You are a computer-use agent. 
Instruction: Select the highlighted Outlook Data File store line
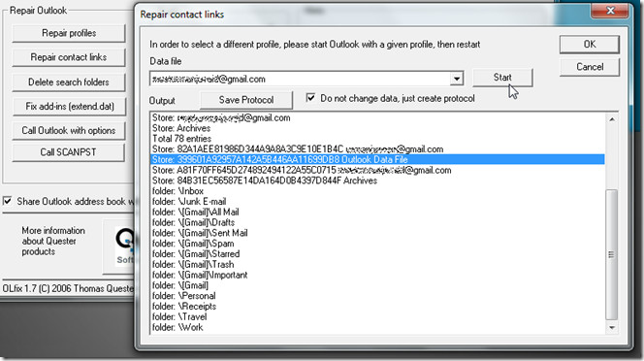377,159
